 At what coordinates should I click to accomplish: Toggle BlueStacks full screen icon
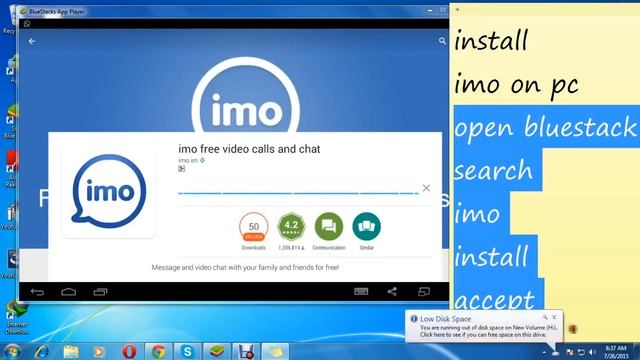click(x=424, y=291)
